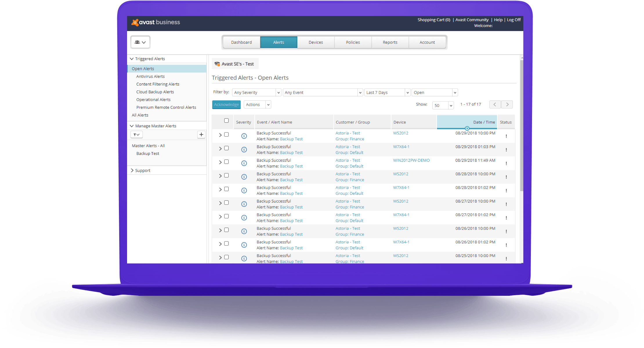644x348 pixels.
Task: Click the plus icon to add master alert
Action: click(x=201, y=135)
